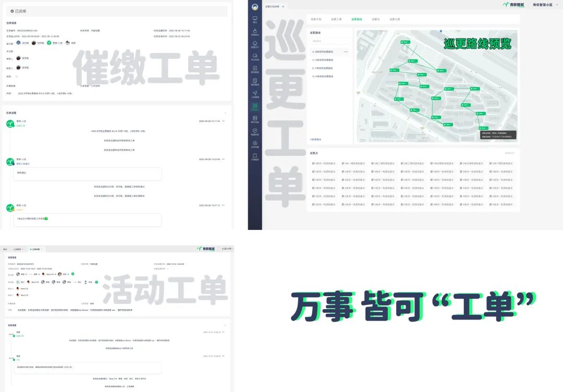Open the settings gear icon in the sidebar
This screenshot has width=563, height=392.
(x=255, y=143)
